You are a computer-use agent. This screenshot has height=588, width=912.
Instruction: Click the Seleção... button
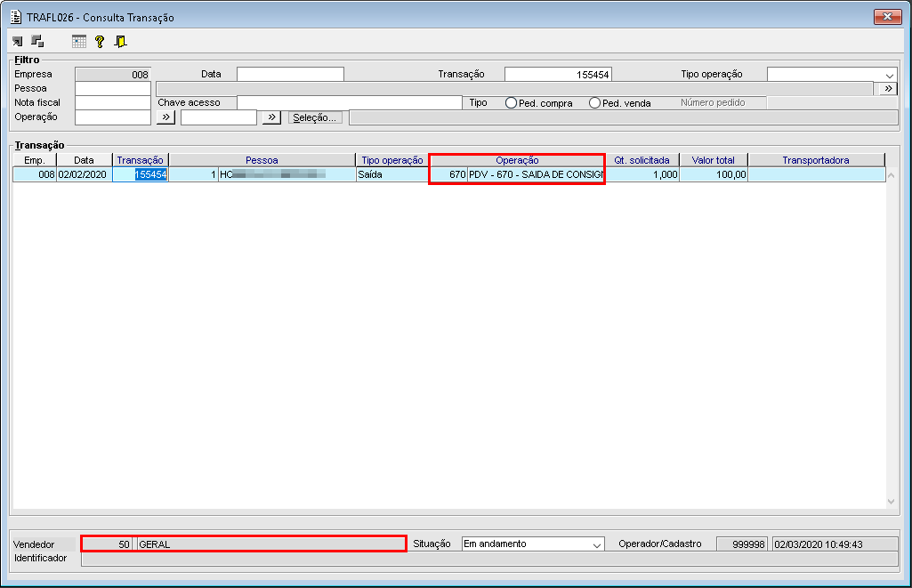point(315,117)
